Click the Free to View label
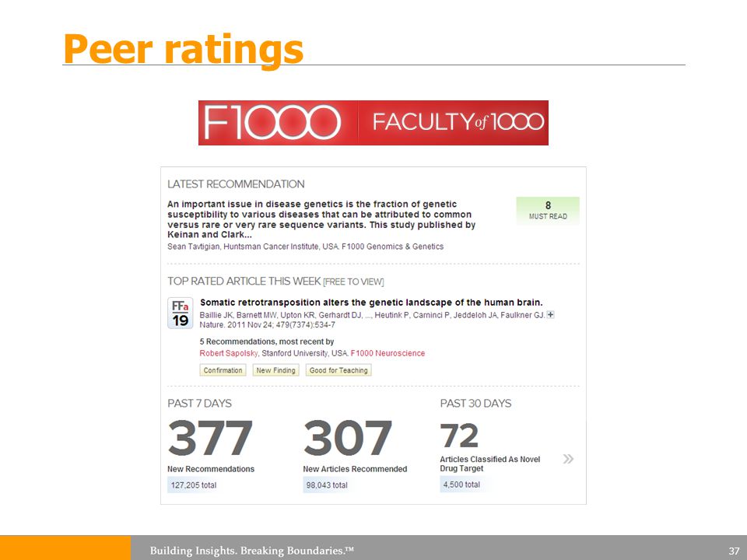The image size is (747, 560). click(x=353, y=282)
